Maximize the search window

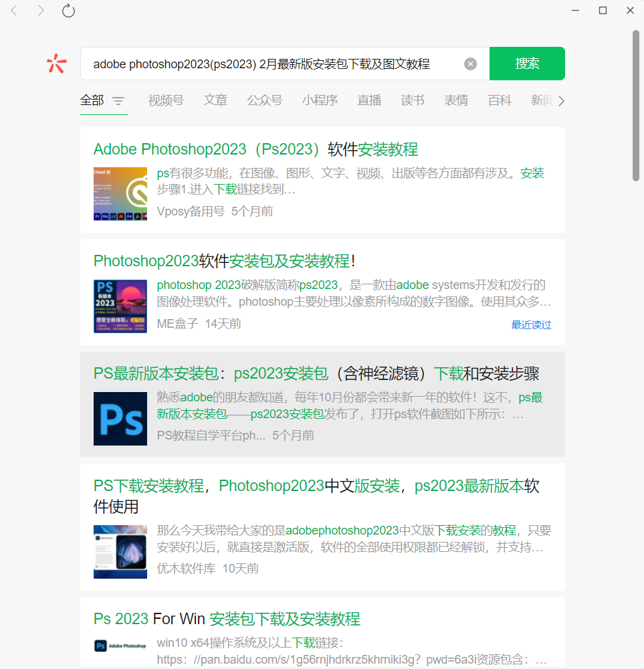[603, 10]
